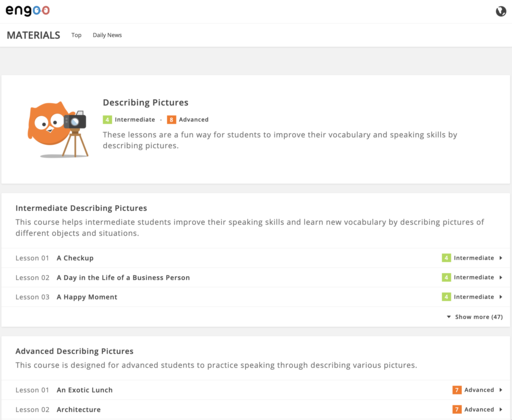Click Intermediate text on A Happy Moment row
Image resolution: width=512 pixels, height=420 pixels.
(474, 297)
